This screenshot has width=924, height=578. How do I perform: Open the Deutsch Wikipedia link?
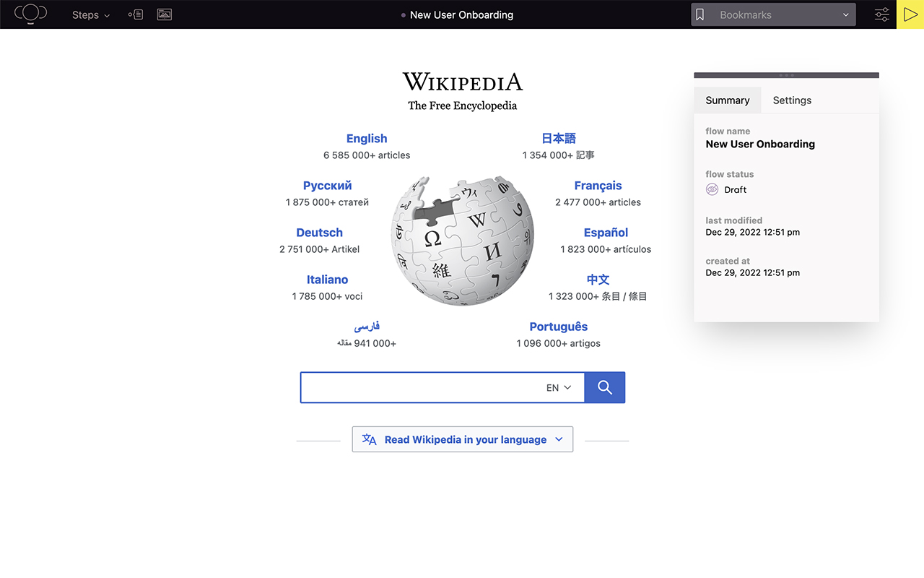[319, 233]
